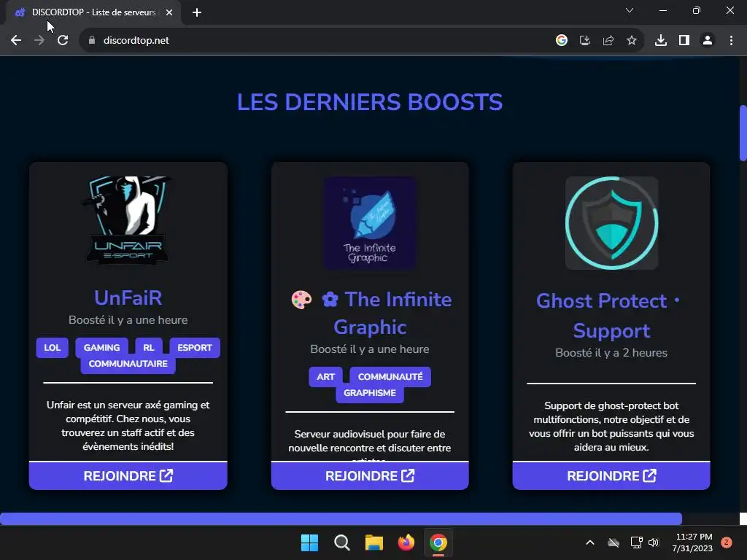
Task: Open network settings tray icon
Action: (636, 542)
